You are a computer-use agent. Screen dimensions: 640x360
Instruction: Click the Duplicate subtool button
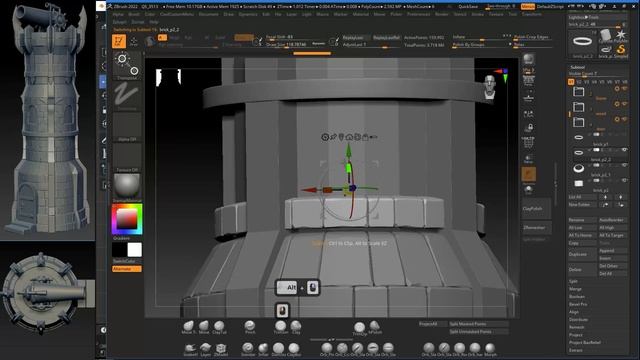point(582,254)
